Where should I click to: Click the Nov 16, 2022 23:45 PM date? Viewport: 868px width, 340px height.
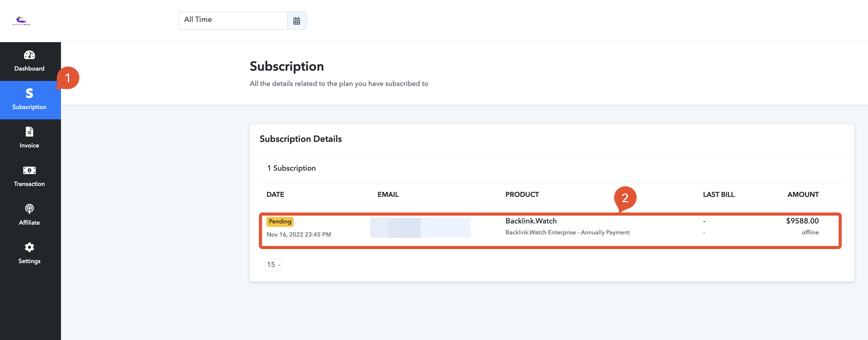click(299, 235)
